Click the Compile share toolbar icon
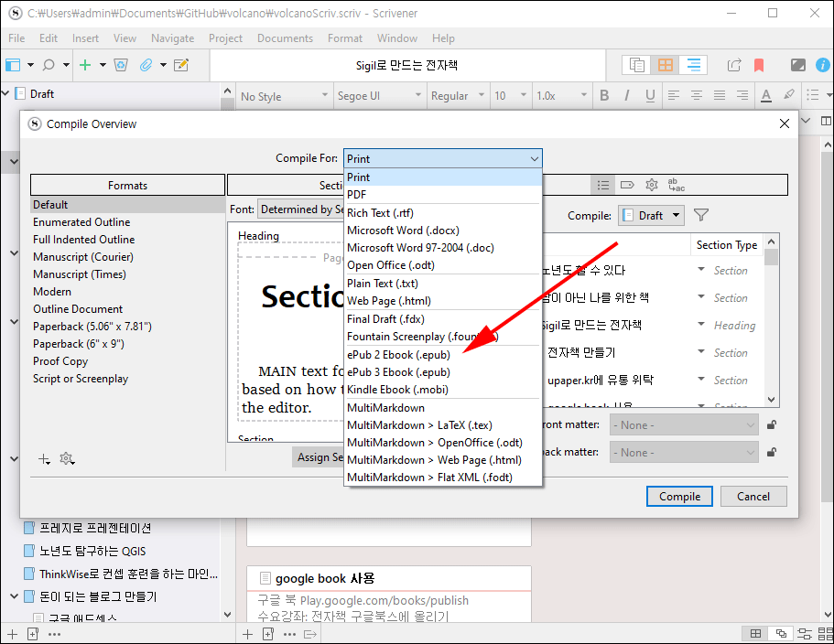The image size is (834, 644). click(734, 65)
